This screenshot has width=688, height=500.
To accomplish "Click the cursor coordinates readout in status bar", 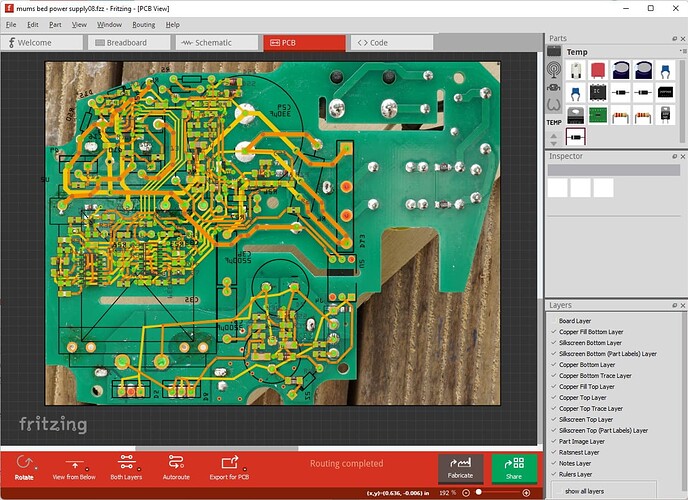I will [x=398, y=493].
